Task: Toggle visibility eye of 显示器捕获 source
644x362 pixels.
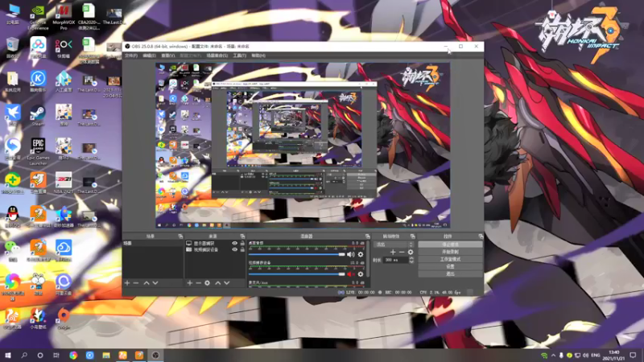Action: pos(234,244)
